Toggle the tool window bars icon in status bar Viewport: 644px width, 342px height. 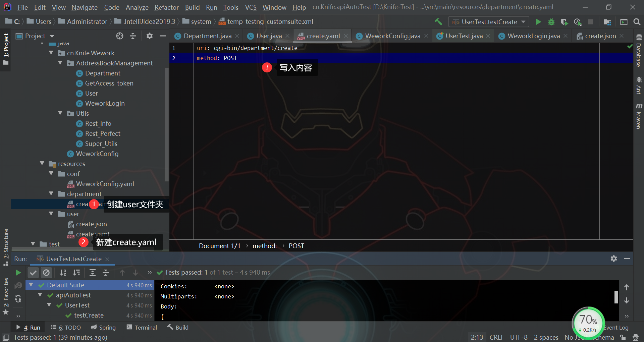click(x=6, y=337)
